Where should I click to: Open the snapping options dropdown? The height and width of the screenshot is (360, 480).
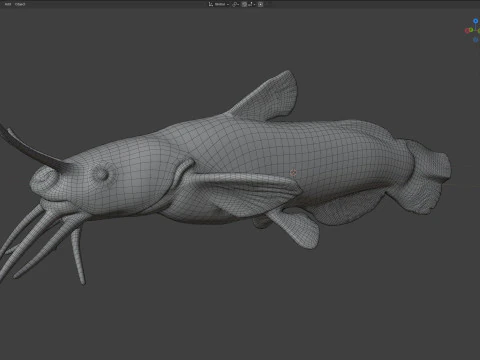[x=251, y=4]
